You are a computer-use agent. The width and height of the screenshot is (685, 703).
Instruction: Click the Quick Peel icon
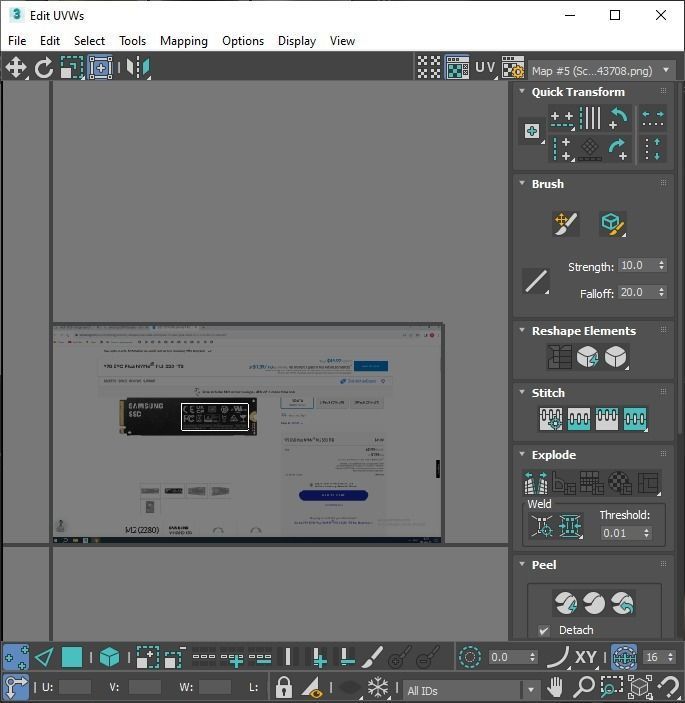565,603
